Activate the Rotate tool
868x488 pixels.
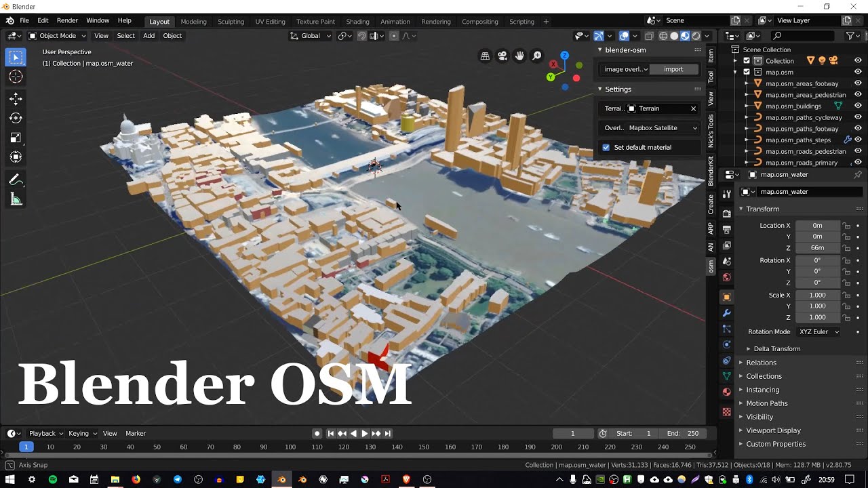(16, 118)
